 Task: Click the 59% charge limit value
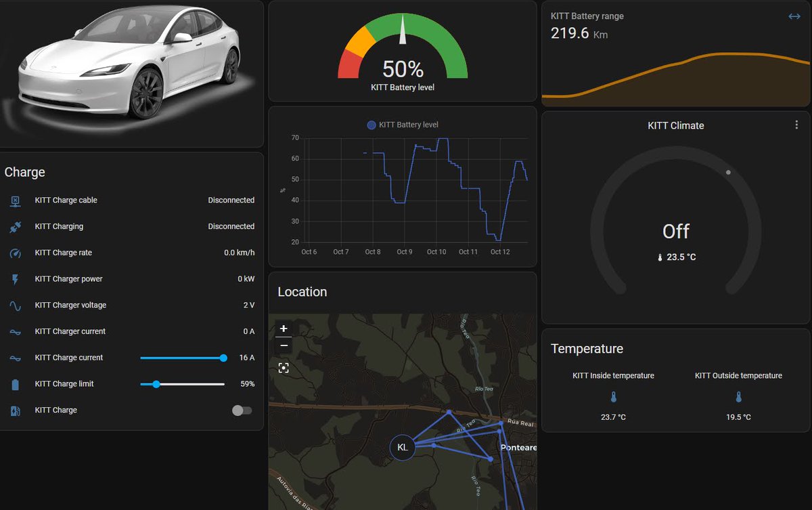(248, 384)
